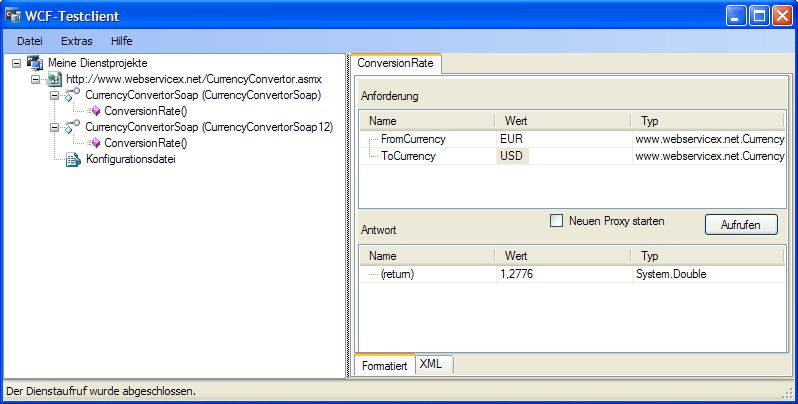Click the ToCurrency type cell www.webservicex.net.Currency
The image size is (798, 404).
tap(709, 156)
